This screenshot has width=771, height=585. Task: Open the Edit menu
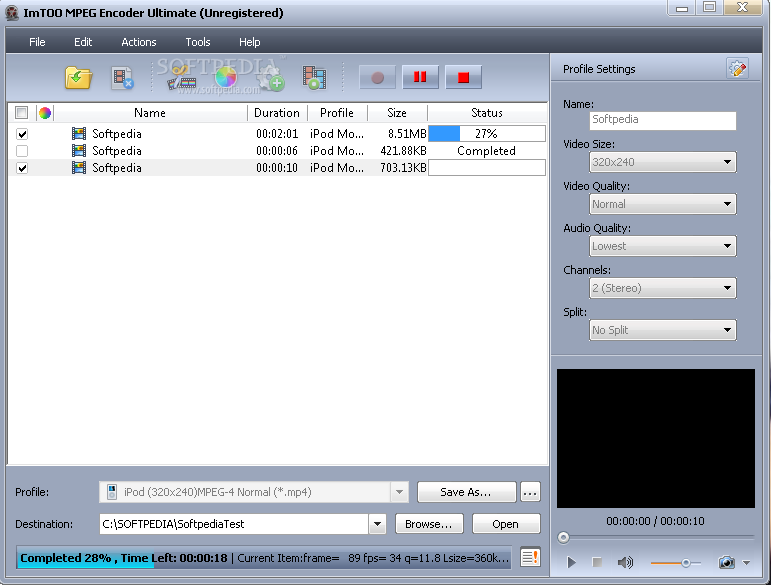click(x=83, y=42)
